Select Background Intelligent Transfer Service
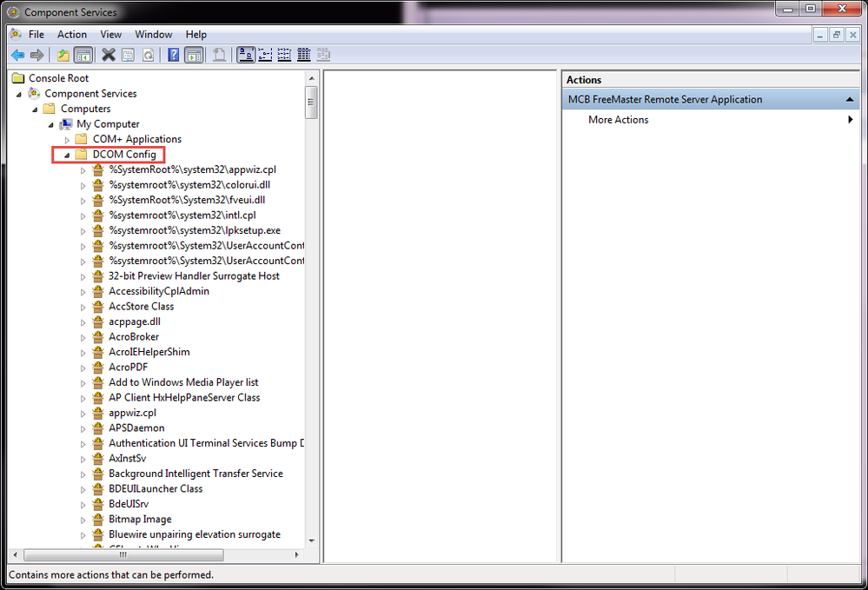The image size is (868, 590). pyautogui.click(x=196, y=473)
